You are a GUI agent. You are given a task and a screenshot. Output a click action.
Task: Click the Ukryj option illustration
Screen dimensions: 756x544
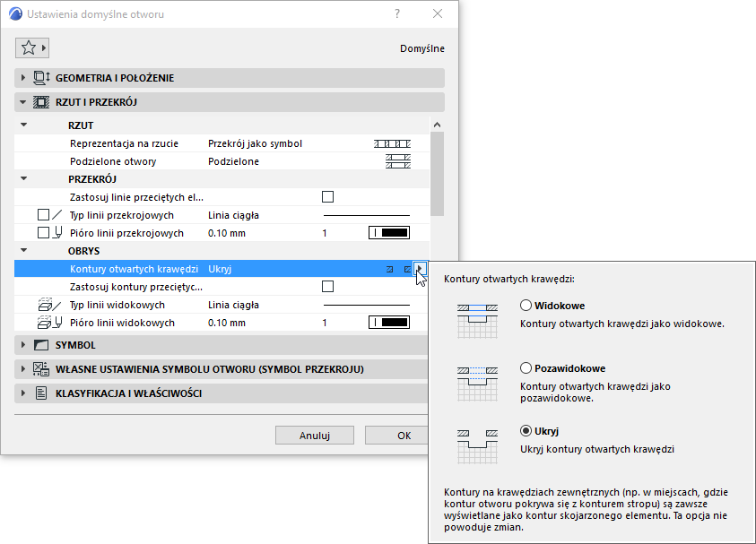point(477,446)
